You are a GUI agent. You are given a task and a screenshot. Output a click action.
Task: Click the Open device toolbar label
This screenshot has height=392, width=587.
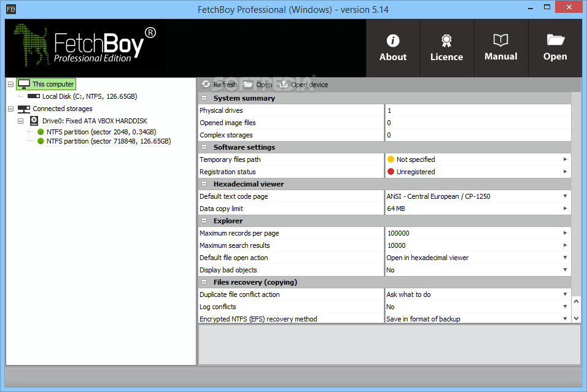[x=309, y=85]
